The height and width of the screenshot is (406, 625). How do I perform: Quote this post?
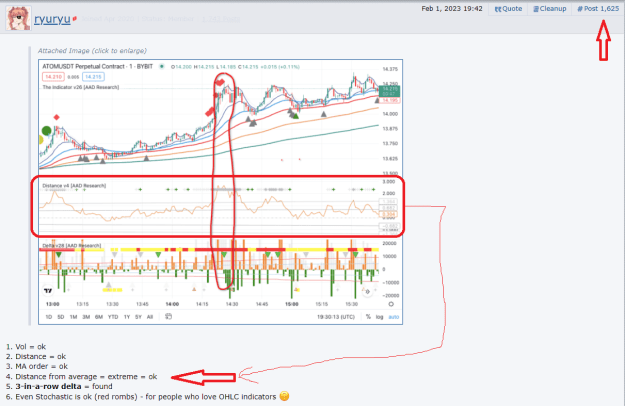(x=508, y=9)
